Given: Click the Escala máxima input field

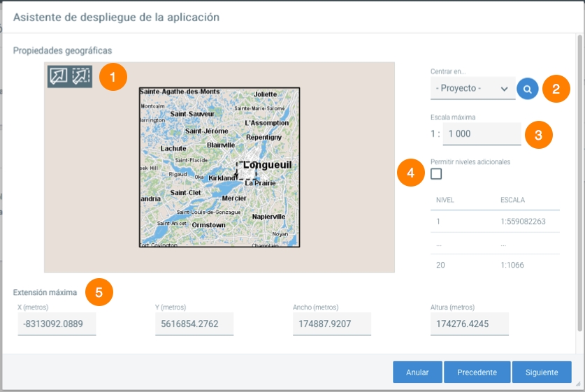Looking at the screenshot, I should click(x=482, y=134).
